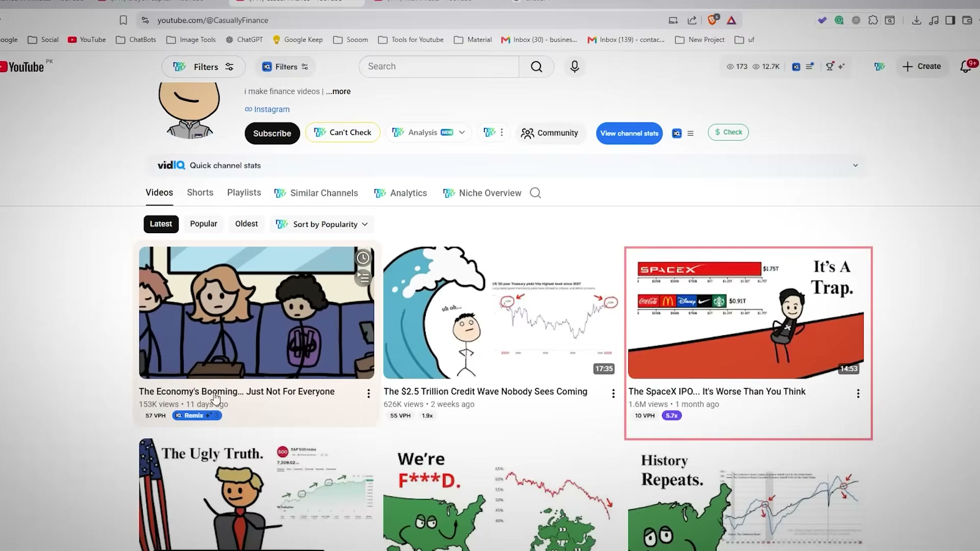Click the sparkle AI icon in YouTube header
This screenshot has width=980, height=551.
coord(841,67)
